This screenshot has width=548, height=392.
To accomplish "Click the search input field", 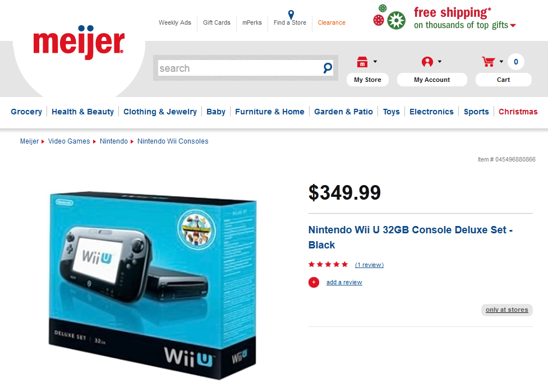I will point(241,68).
